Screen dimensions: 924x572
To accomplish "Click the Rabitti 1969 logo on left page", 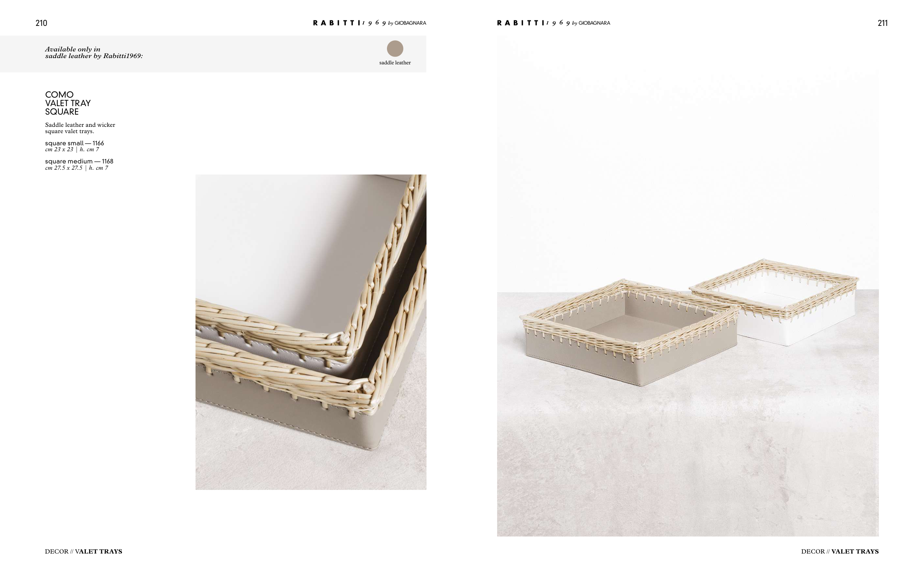I will (369, 23).
